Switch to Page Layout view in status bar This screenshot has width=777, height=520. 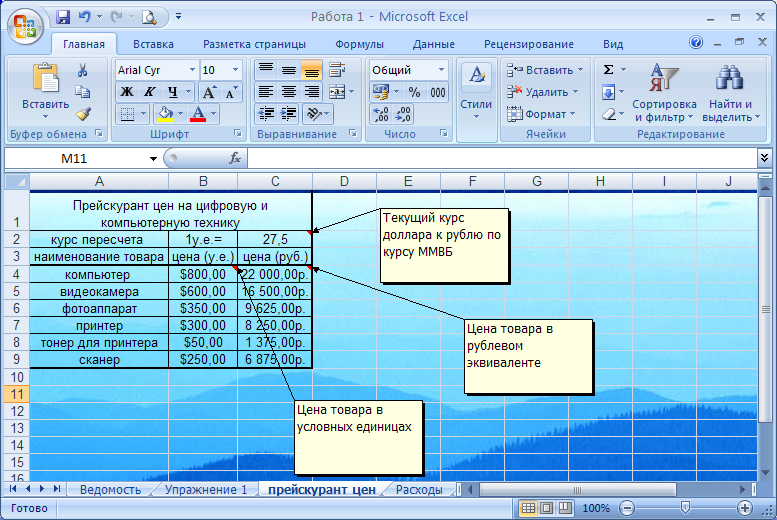[x=547, y=508]
